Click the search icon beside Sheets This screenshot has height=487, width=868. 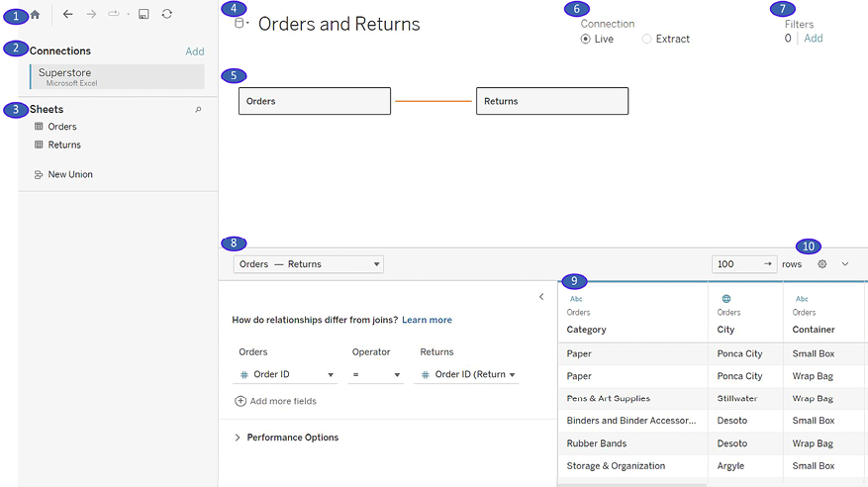point(198,110)
